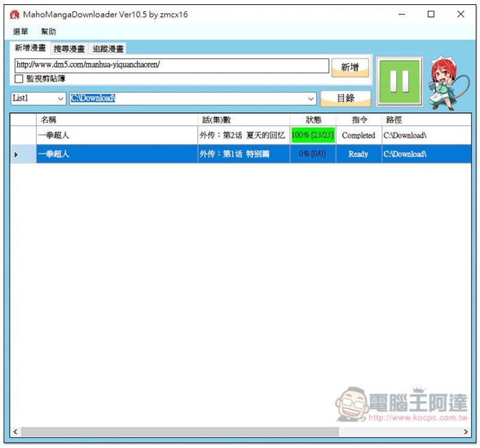The height and width of the screenshot is (448, 480).
Task: Click the scrollbar right arrow
Action: pos(466,432)
